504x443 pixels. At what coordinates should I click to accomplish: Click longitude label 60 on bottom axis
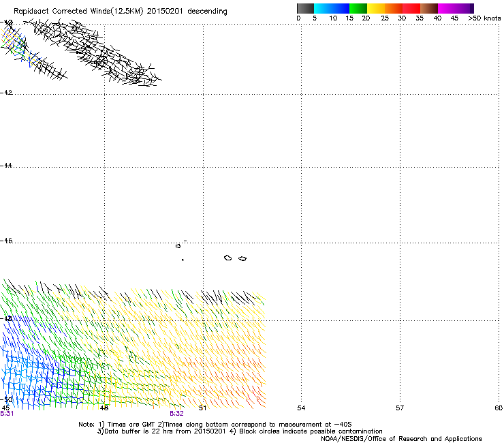(x=499, y=408)
